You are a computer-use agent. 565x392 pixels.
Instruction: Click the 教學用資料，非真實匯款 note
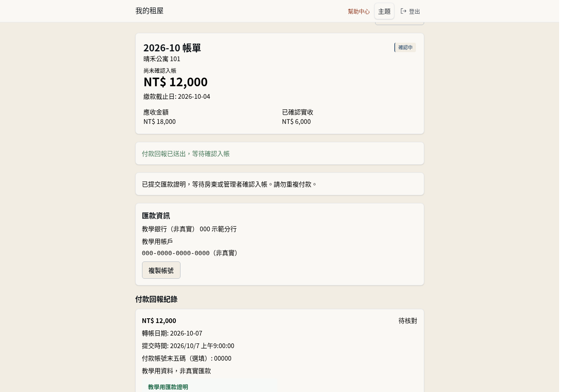(177, 371)
